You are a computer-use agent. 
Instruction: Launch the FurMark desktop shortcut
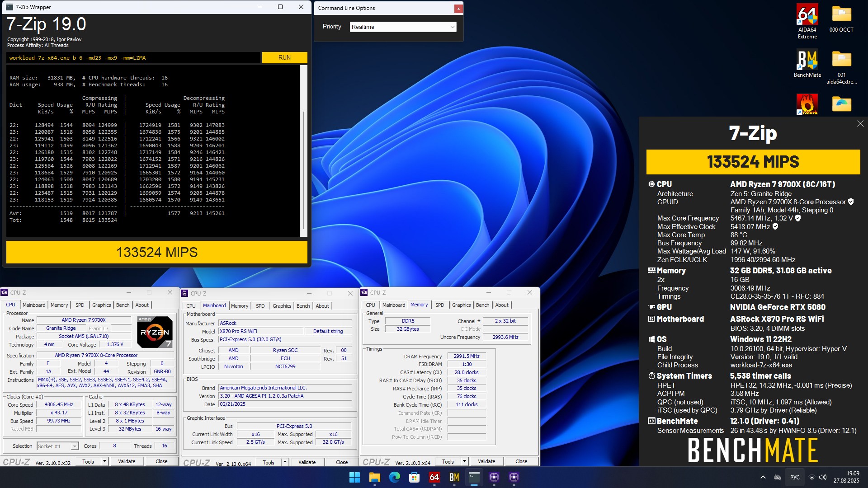[x=807, y=104]
